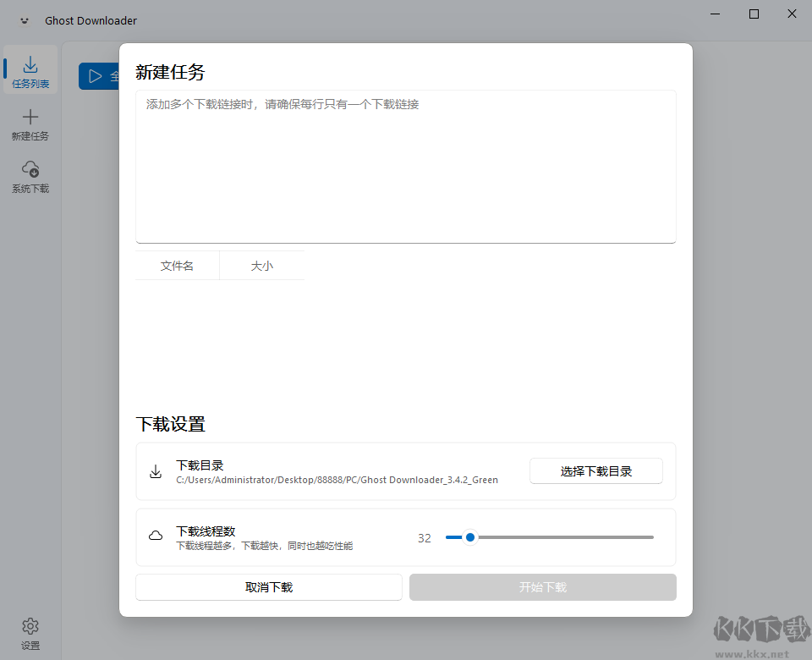
Task: Click the thread count value 32
Action: click(424, 538)
